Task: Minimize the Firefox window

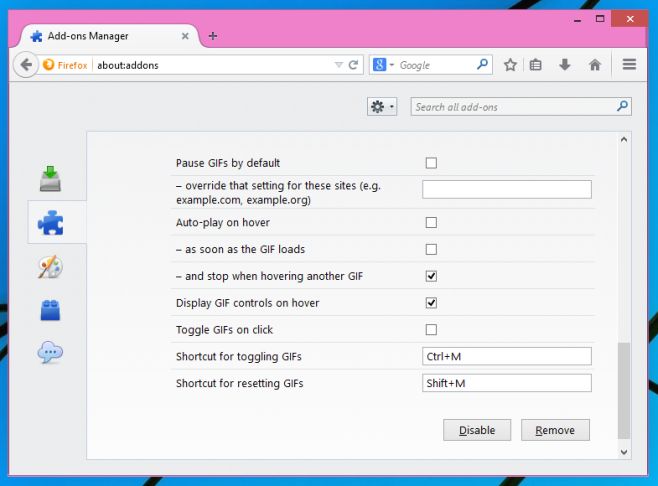Action: click(x=577, y=20)
